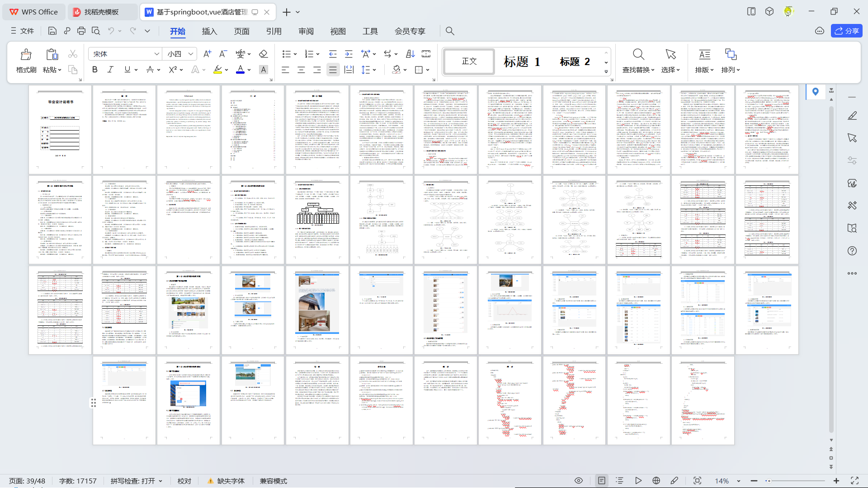Open the 审阅 ribbon tab
Viewport: 868px width, 488px height.
306,31
